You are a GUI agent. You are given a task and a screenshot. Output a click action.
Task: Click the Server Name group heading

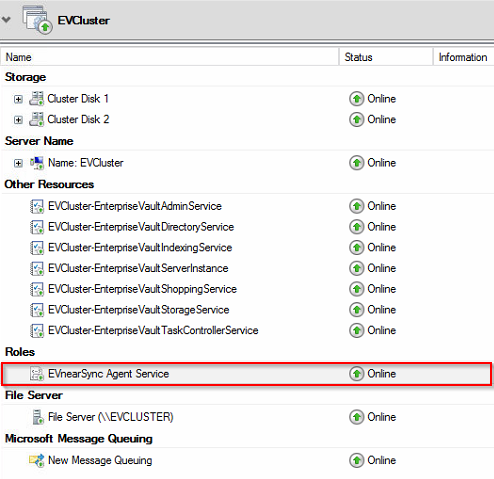pos(39,141)
